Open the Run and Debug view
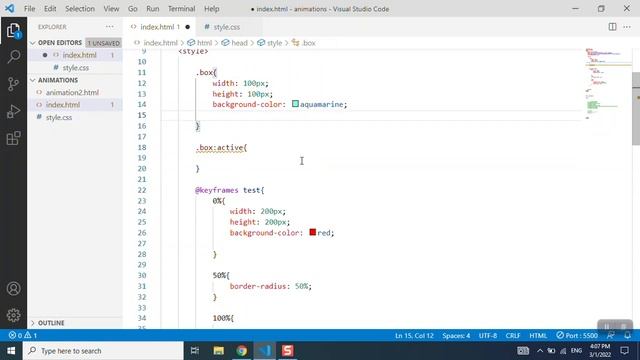Viewport: 640px width, 360px height. 13,111
